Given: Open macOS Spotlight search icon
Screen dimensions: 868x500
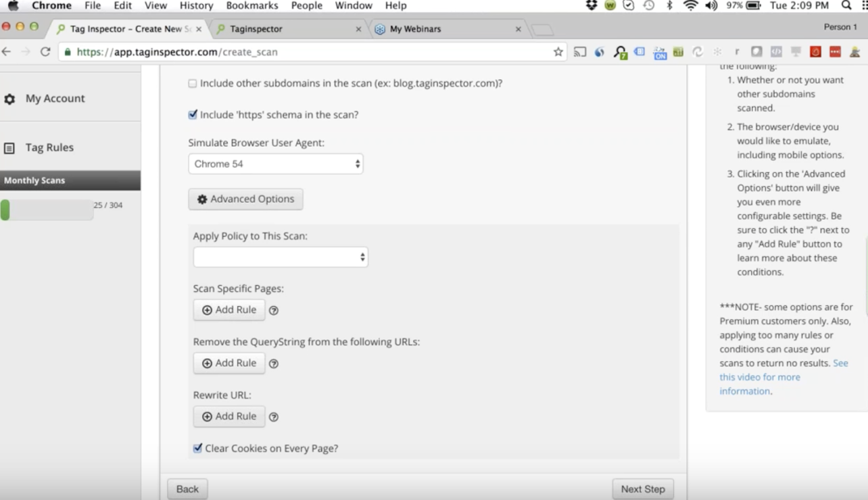Looking at the screenshot, I should tap(846, 5).
